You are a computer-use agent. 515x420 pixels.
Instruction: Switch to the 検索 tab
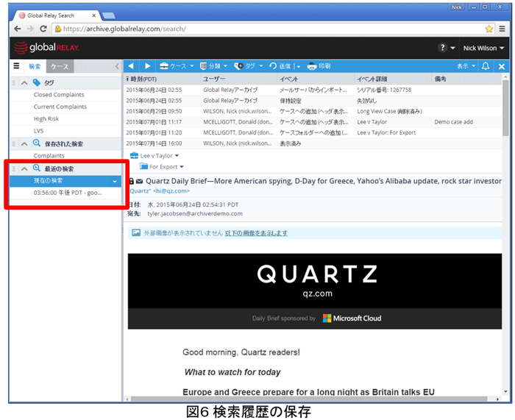[35, 66]
